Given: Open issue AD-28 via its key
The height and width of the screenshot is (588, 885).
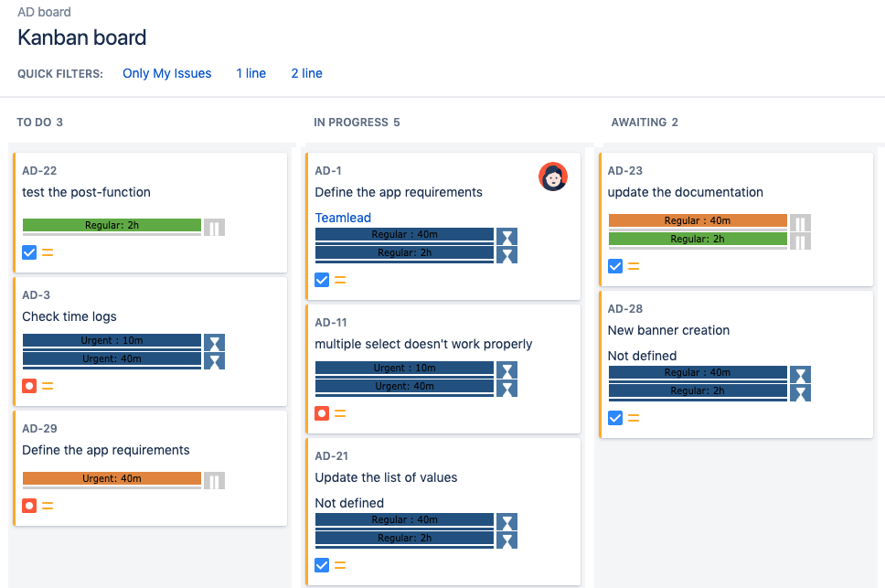Looking at the screenshot, I should tap(625, 308).
